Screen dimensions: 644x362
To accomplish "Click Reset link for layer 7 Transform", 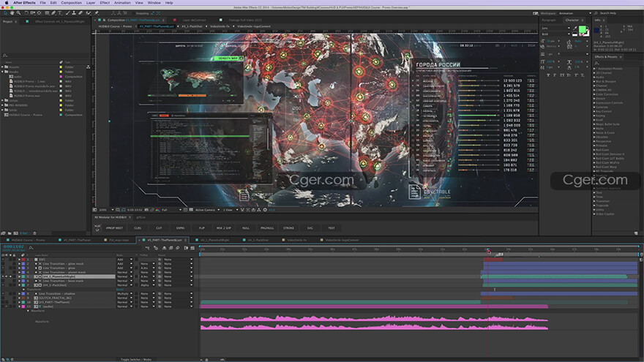I will coord(120,290).
